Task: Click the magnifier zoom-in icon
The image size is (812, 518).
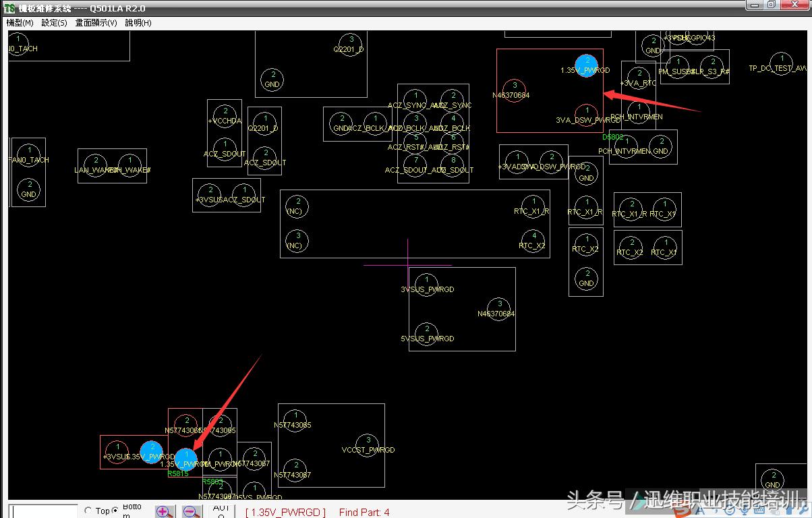Action: [x=165, y=512]
